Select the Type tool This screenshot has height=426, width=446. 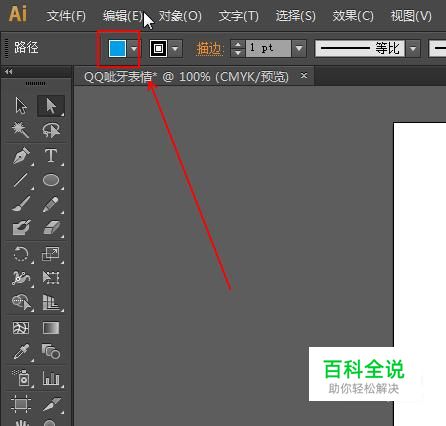51,156
